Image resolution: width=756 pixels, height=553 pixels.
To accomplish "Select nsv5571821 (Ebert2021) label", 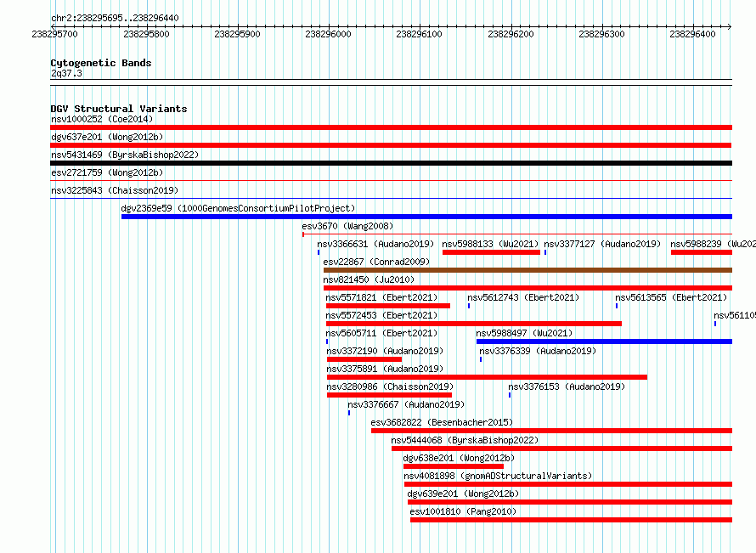I will click(382, 297).
